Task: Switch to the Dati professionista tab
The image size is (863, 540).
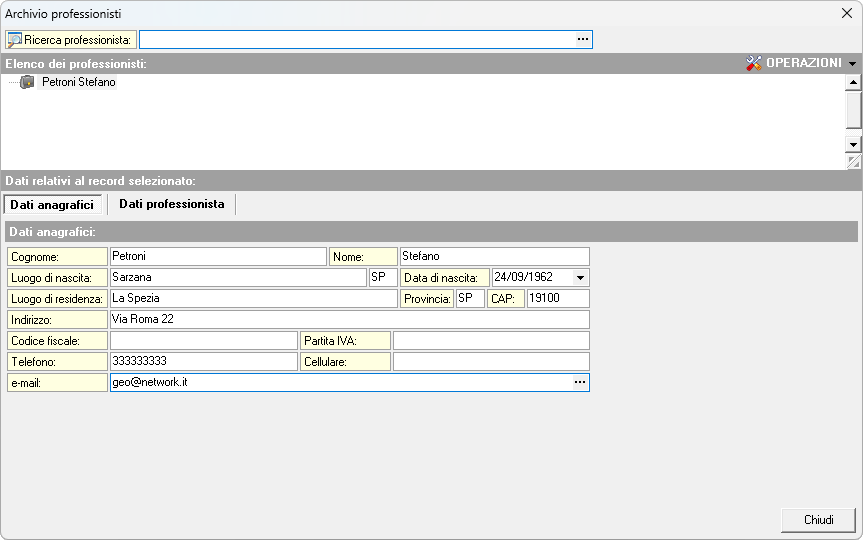Action: [x=171, y=204]
